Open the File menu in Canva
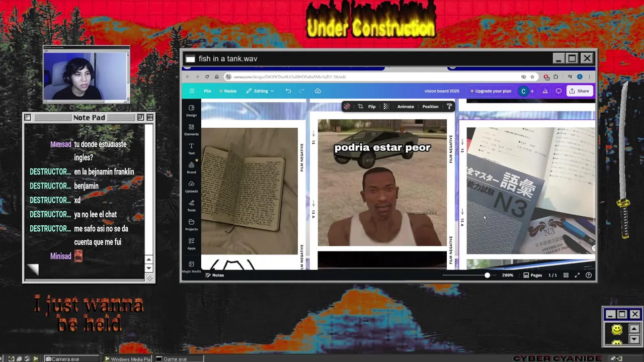 207,91
